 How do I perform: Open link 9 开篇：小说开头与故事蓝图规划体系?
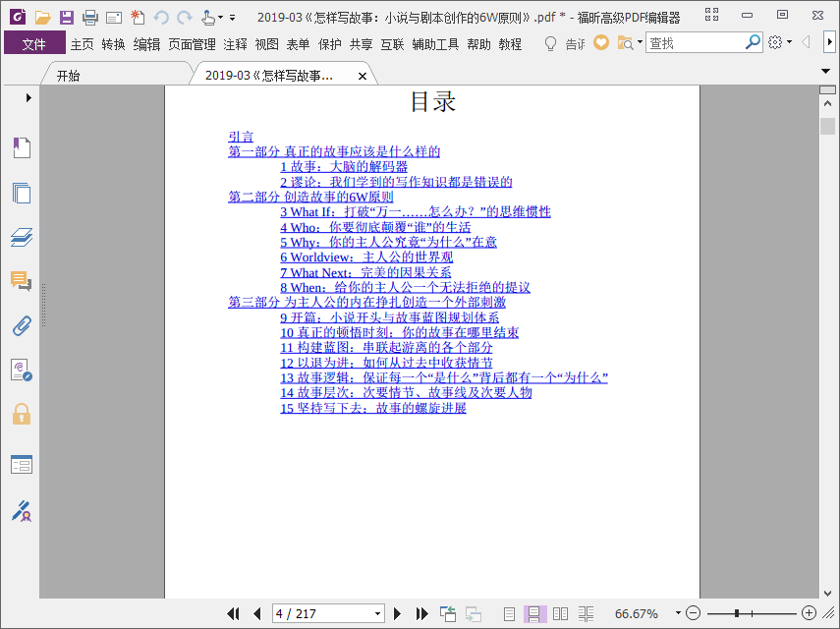tap(389, 317)
